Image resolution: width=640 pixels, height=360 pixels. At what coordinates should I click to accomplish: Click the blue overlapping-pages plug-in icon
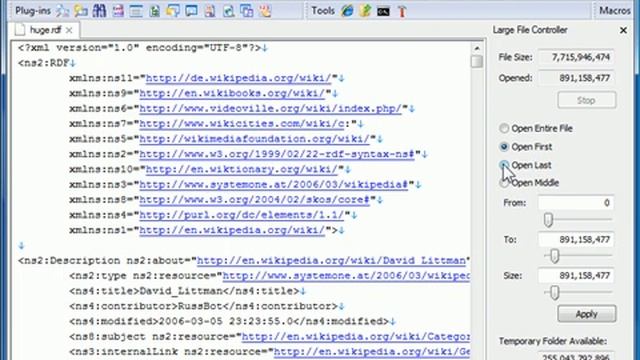pos(247,11)
